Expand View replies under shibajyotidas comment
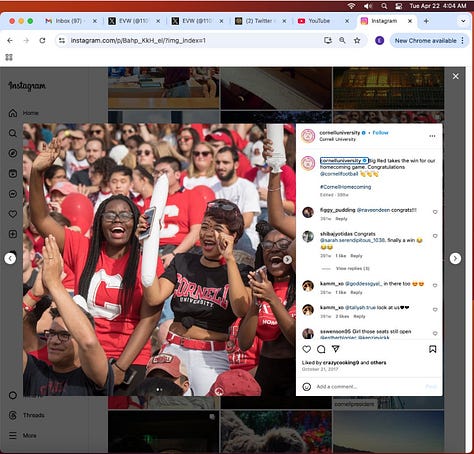Screen dimensions: 474x454 click(x=353, y=268)
